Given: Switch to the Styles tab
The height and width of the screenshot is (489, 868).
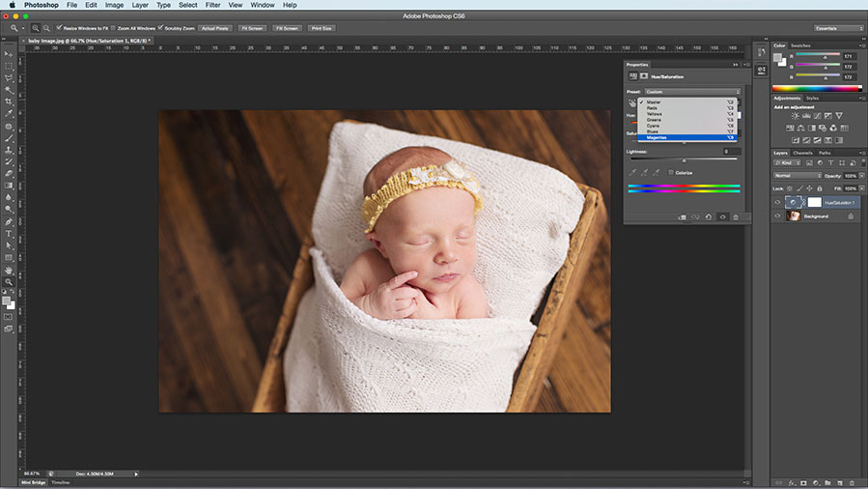Looking at the screenshot, I should coord(812,98).
